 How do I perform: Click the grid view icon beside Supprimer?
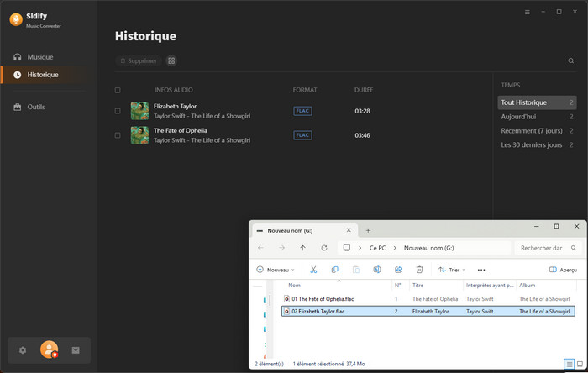point(171,61)
